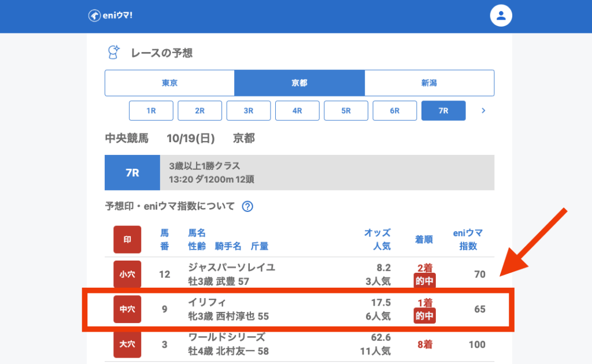The width and height of the screenshot is (592, 364).
Task: Click the 中穴 prediction mark badge
Action: (127, 310)
